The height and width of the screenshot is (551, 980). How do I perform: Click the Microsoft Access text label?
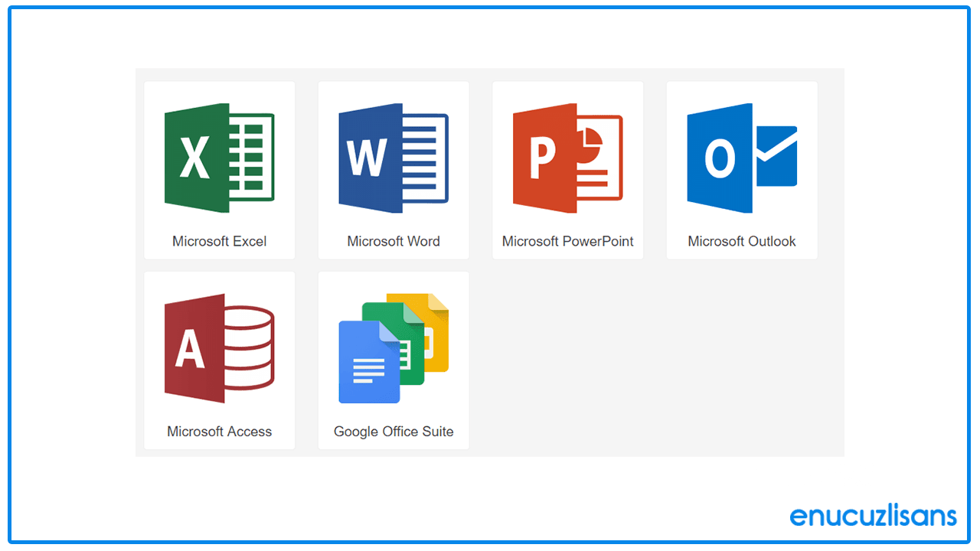click(x=220, y=431)
